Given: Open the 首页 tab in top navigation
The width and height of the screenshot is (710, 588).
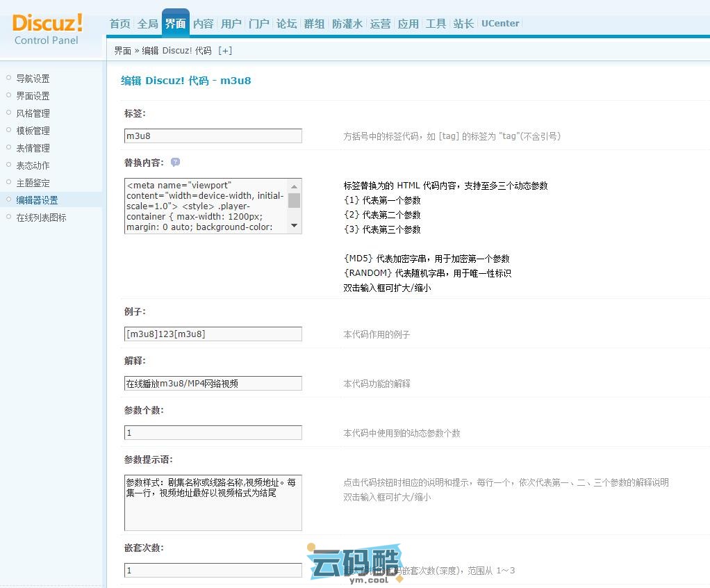Looking at the screenshot, I should (120, 24).
